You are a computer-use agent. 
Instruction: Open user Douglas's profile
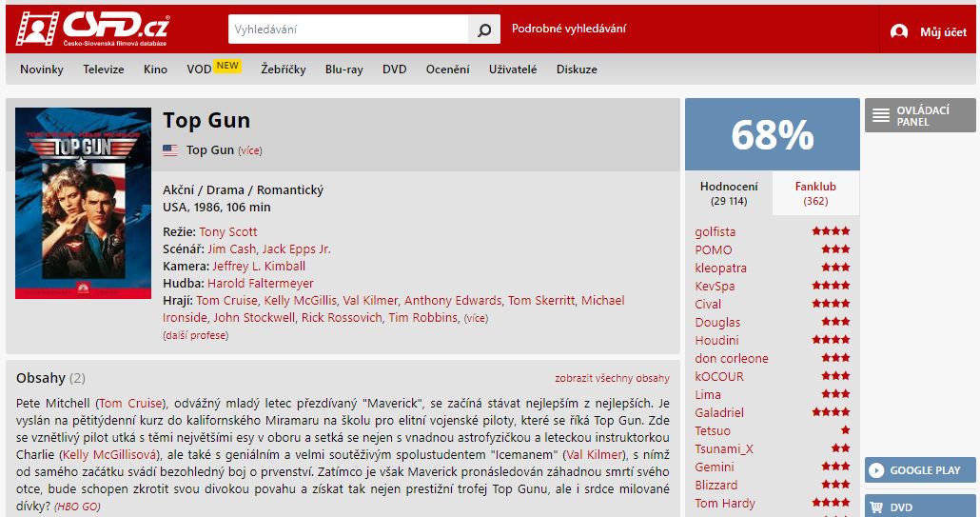click(717, 323)
